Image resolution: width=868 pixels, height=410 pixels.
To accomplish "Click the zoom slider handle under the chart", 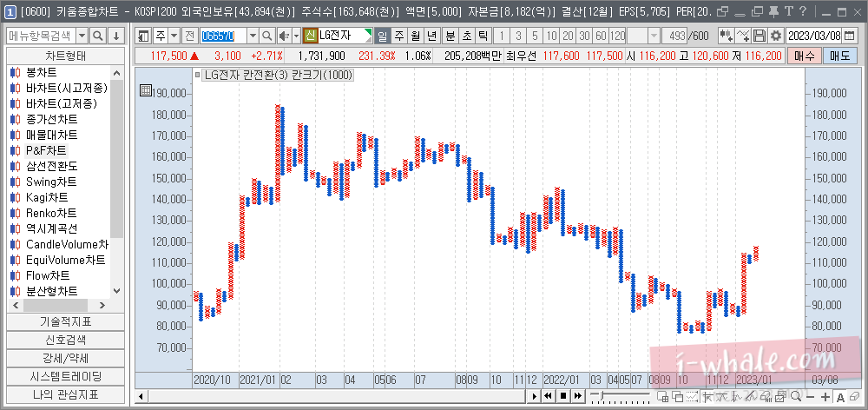I will (601, 395).
